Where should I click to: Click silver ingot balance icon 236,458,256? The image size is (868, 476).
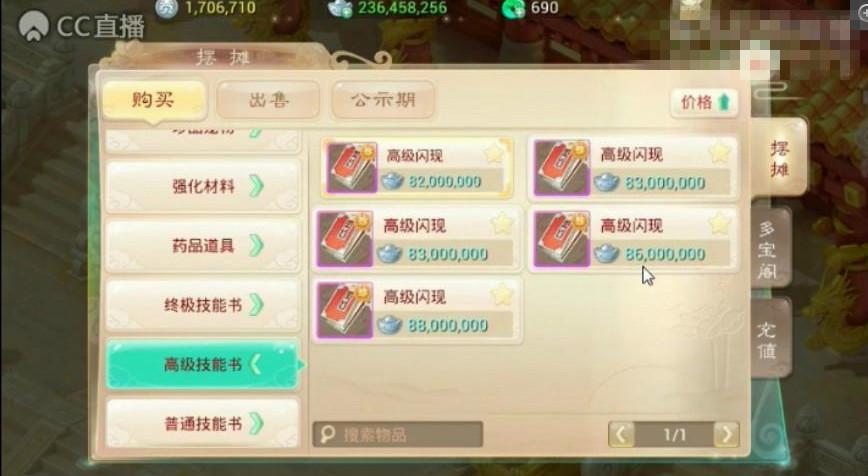(x=340, y=8)
